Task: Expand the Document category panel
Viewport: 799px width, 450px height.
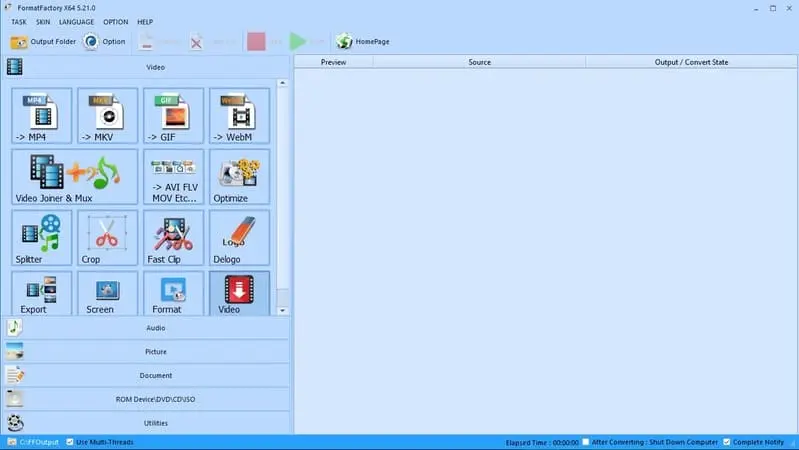Action: [x=147, y=375]
